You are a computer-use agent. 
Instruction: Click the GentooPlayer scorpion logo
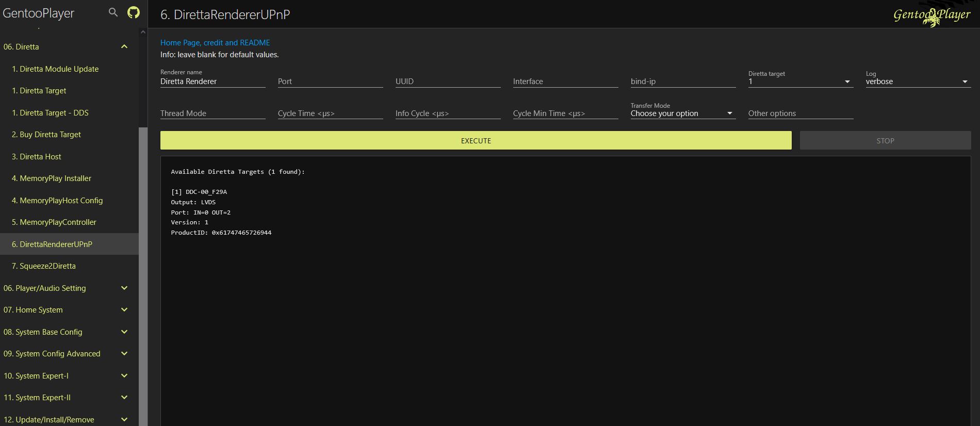click(932, 15)
